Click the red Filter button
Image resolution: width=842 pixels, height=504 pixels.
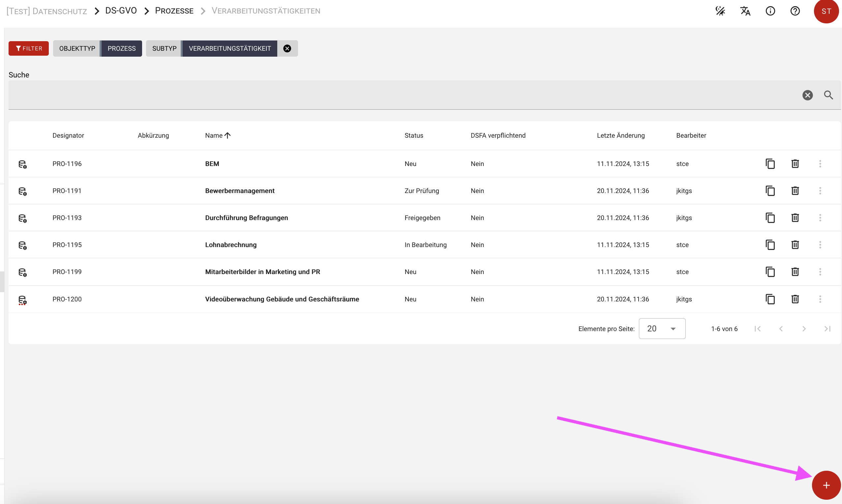point(29,48)
